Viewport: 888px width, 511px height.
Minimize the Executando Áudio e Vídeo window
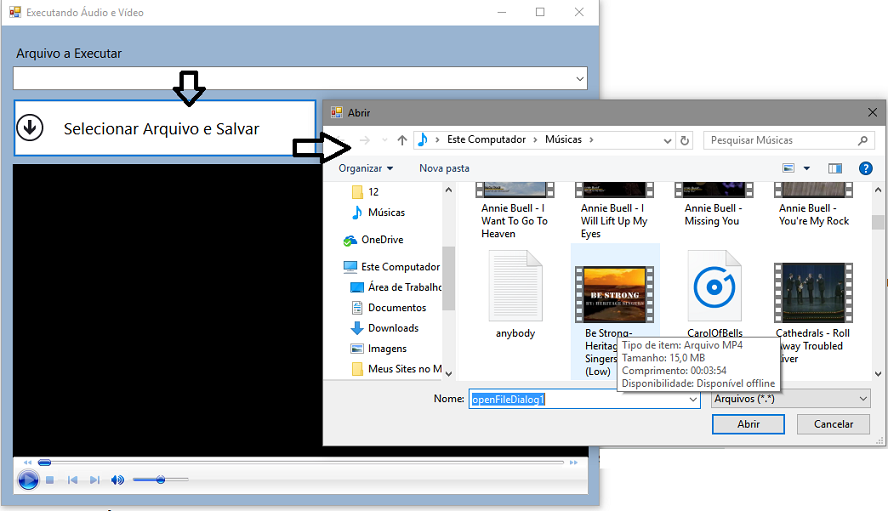(x=501, y=12)
